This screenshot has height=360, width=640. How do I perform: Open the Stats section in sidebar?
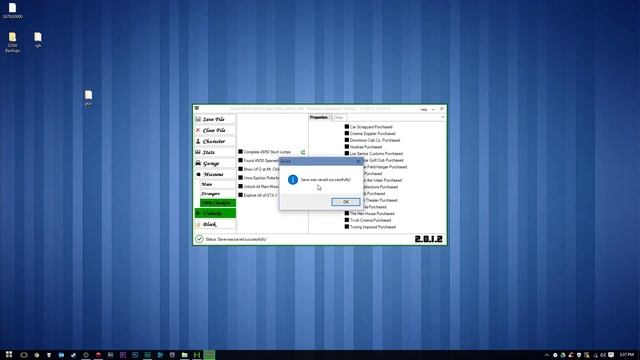pyautogui.click(x=215, y=152)
